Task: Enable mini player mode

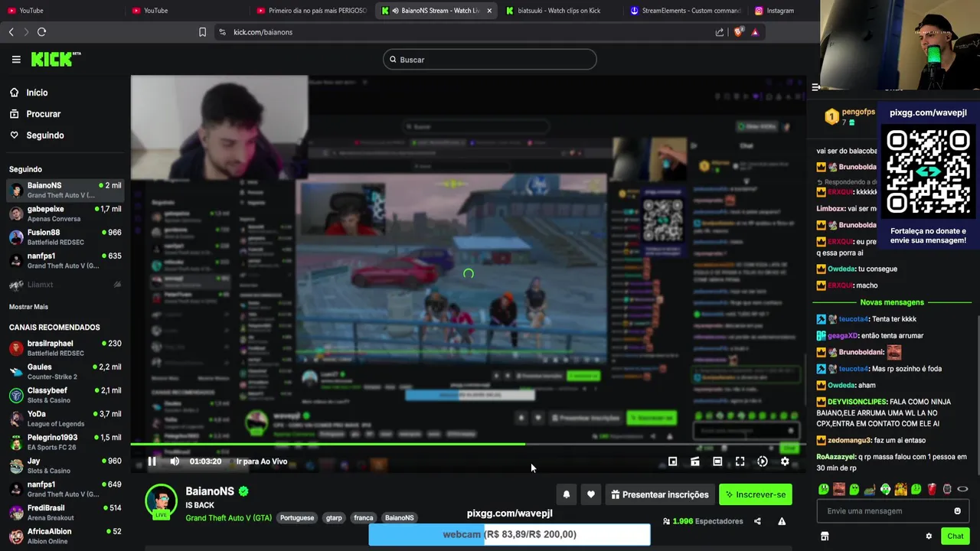Action: [672, 461]
